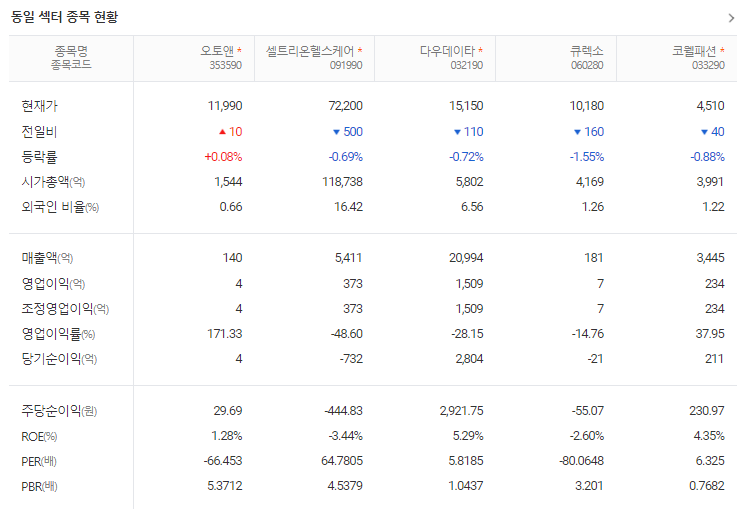The width and height of the screenshot is (743, 509).
Task: Click EPS value -55.07
Action: click(x=588, y=410)
